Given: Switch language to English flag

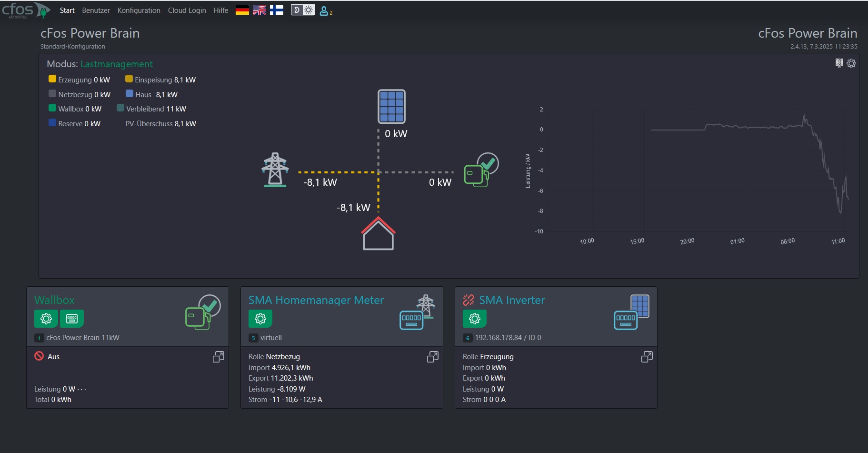Looking at the screenshot, I should tap(259, 10).
